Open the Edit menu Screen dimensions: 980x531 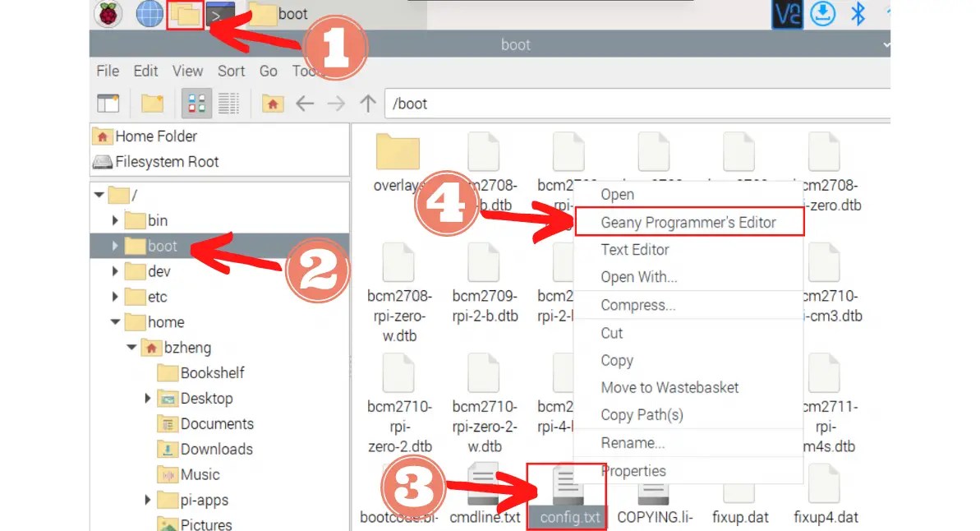(x=145, y=71)
